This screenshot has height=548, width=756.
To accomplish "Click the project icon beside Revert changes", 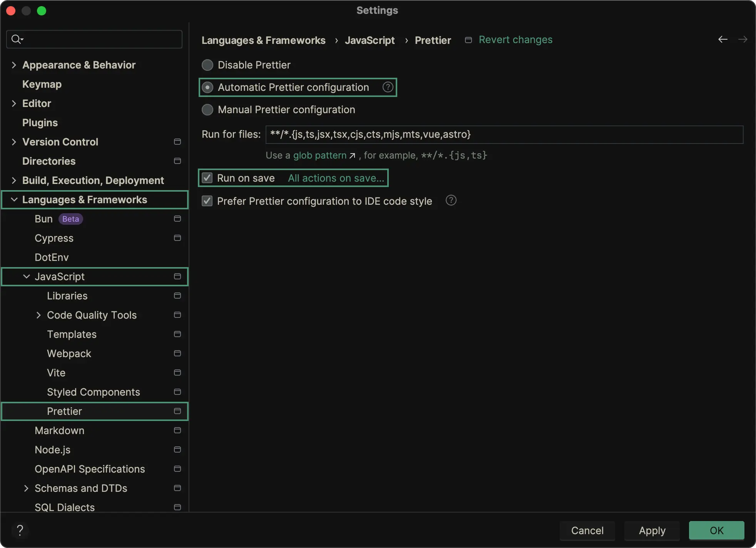I will click(468, 40).
